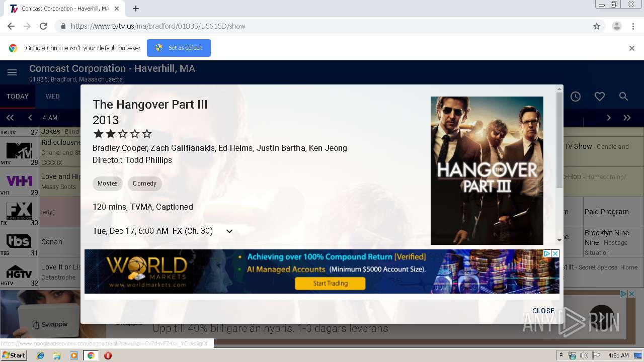Click the Hangover Part III poster
Viewport: 644px width, 362px height.
point(487,170)
